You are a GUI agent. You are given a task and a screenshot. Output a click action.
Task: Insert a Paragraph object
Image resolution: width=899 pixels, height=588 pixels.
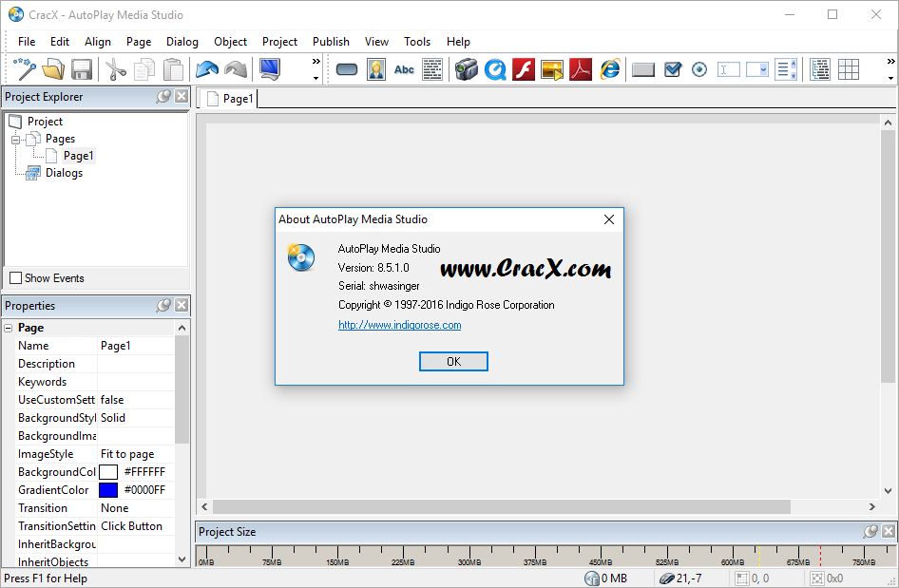click(x=432, y=69)
